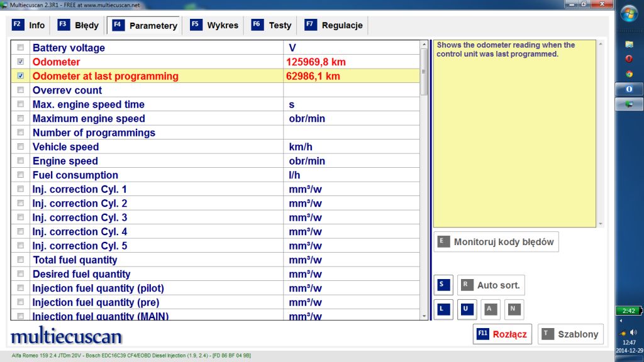Open the red Opera icon in taskbar

(629, 58)
